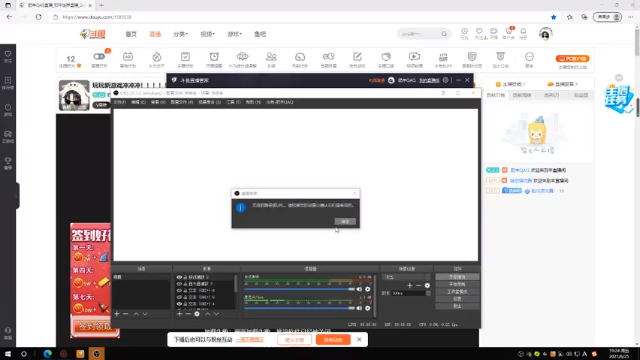Click the video play icon in streamer toolbar
The width and height of the screenshot is (640, 360).
[x=414, y=57]
